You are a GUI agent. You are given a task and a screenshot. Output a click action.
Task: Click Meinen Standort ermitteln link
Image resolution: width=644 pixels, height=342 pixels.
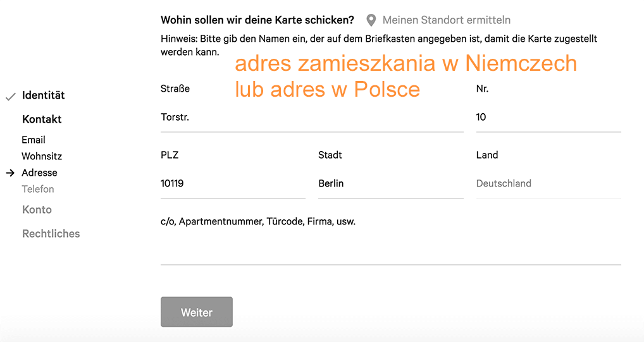point(447,20)
